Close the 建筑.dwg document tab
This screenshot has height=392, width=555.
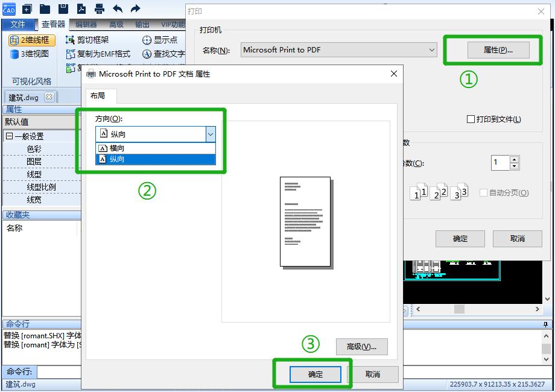coord(49,97)
